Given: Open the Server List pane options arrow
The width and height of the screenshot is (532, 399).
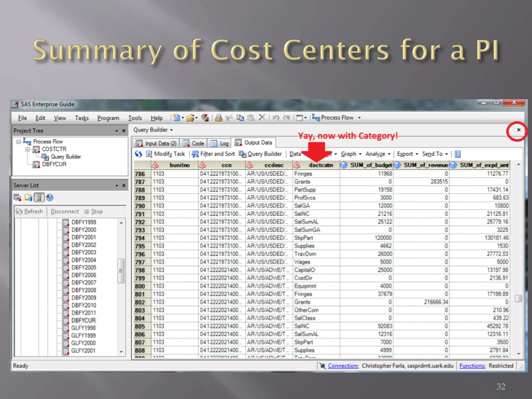Looking at the screenshot, I should 117,186.
